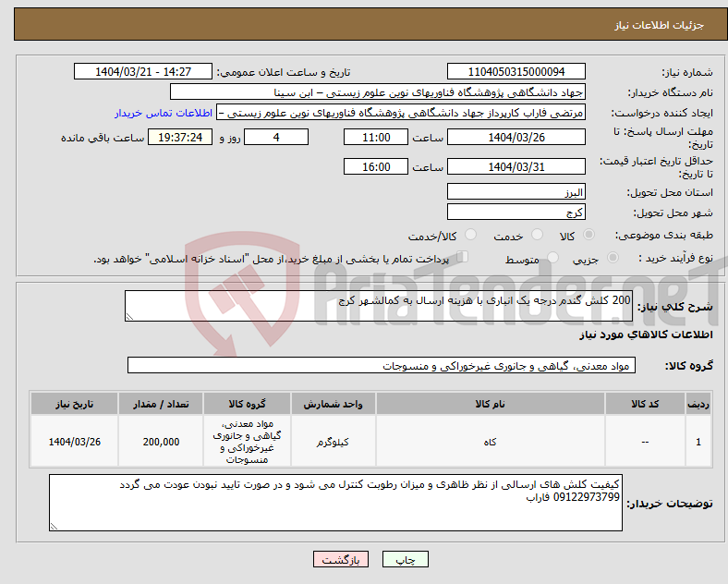Click the validity time field 16:00
728x584 pixels.
[x=376, y=166]
